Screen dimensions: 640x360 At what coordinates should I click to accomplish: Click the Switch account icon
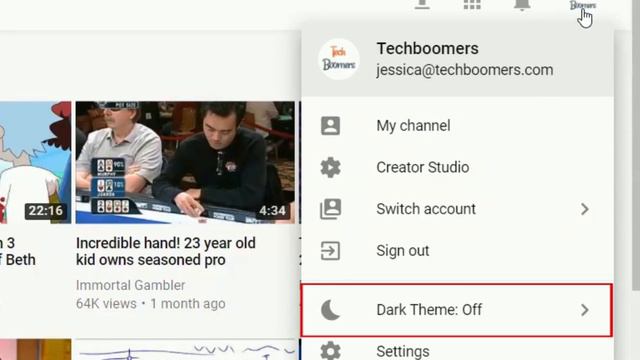pos(330,209)
